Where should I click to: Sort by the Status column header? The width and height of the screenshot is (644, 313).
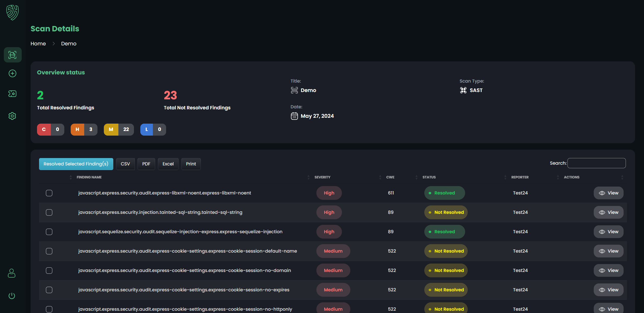[429, 177]
